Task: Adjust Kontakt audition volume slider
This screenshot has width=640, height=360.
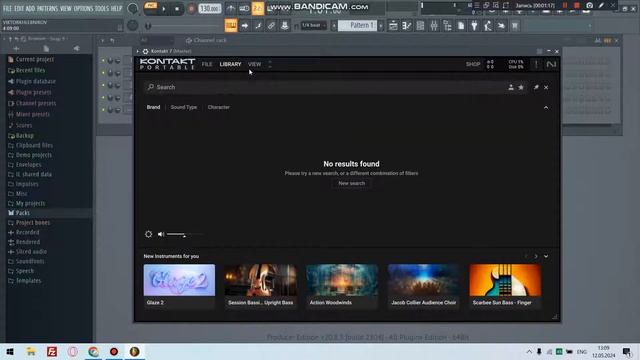Action: (185, 234)
